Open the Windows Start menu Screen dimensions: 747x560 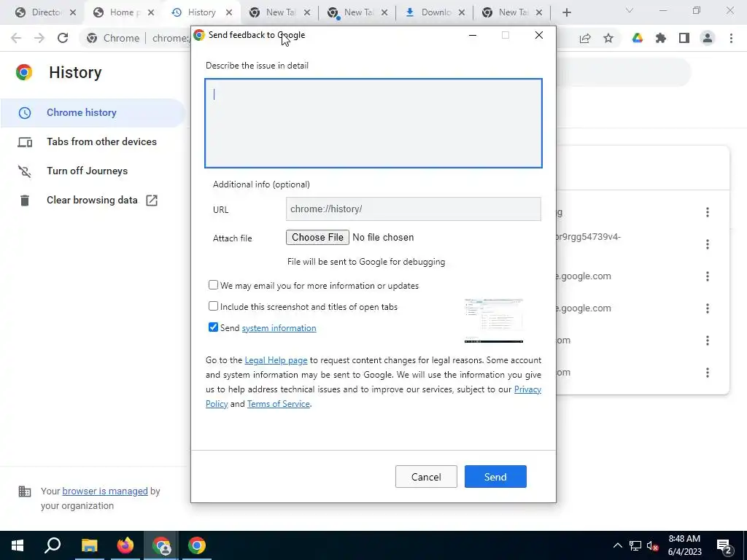pos(18,545)
